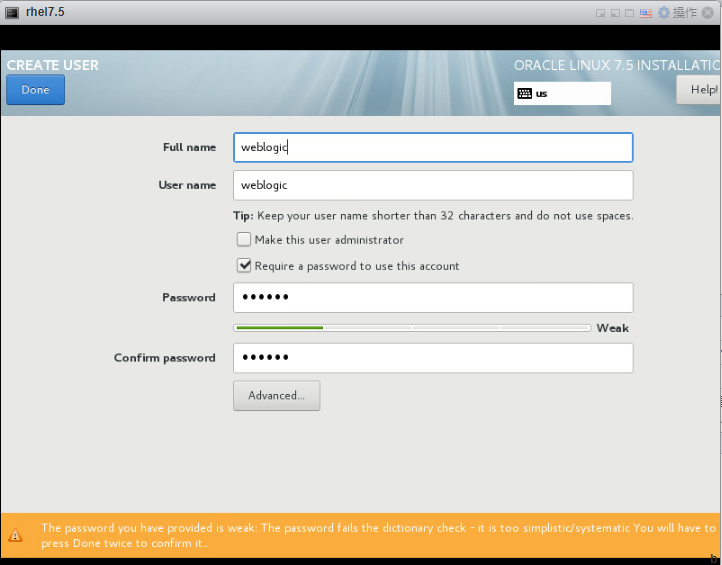
Task: Click the warning triangle icon
Action: pos(15,535)
